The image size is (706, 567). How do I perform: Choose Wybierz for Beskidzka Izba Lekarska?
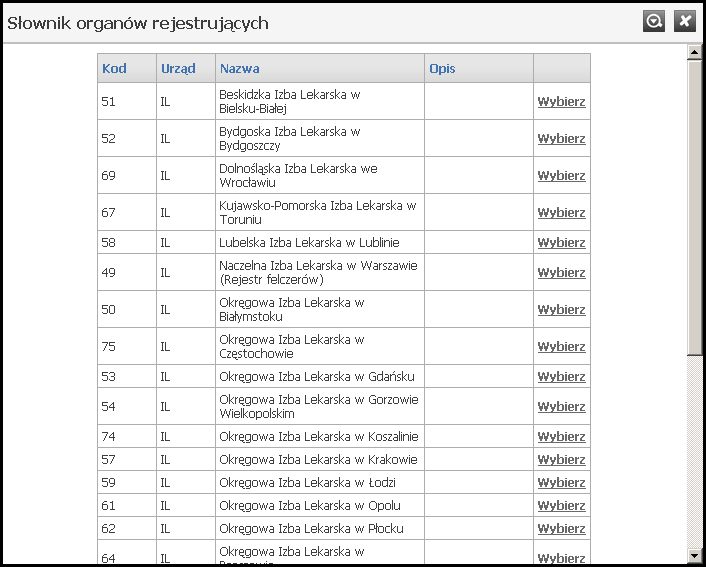coord(561,102)
